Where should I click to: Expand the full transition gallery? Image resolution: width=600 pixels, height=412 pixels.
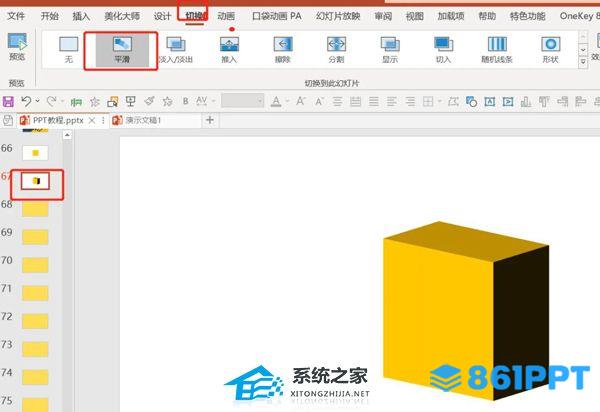point(583,62)
